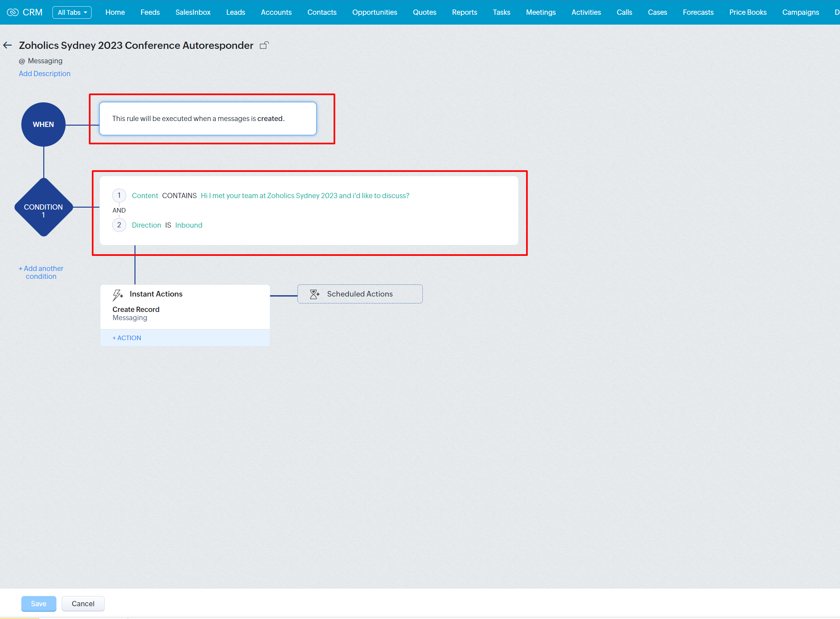Open the All Tabs dropdown
This screenshot has height=619, width=840.
pos(72,12)
